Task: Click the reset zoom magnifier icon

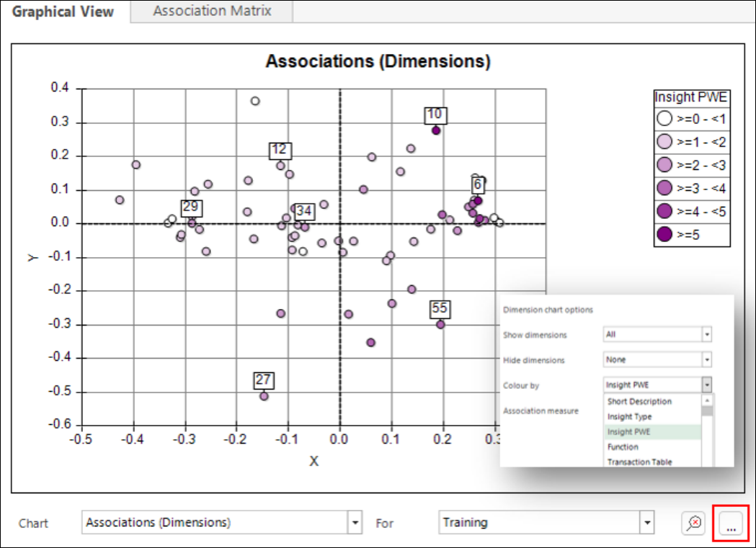Action: click(693, 523)
